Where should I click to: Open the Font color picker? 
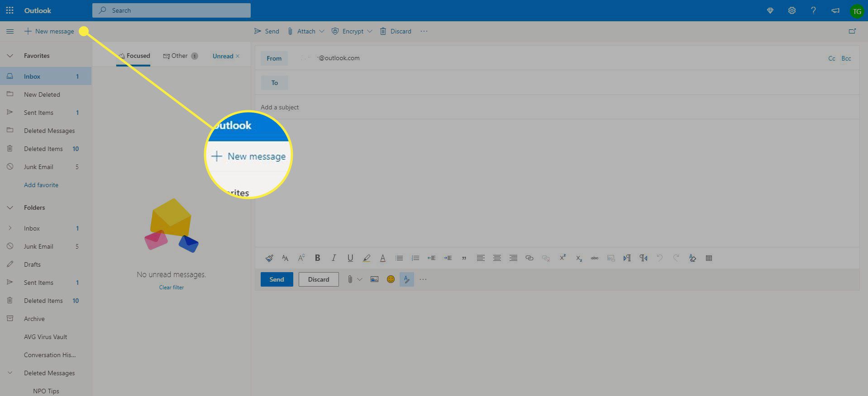383,258
